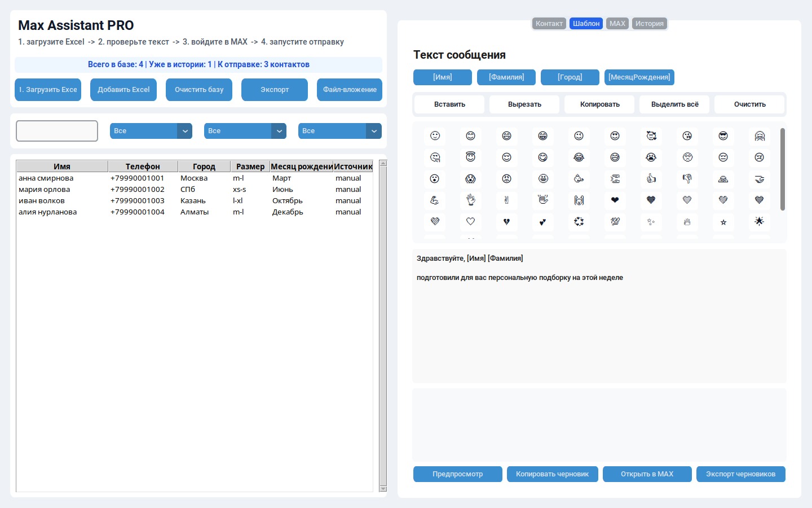Insert the [МесяцРождения] placeholder
The height and width of the screenshot is (508, 812).
(x=639, y=77)
